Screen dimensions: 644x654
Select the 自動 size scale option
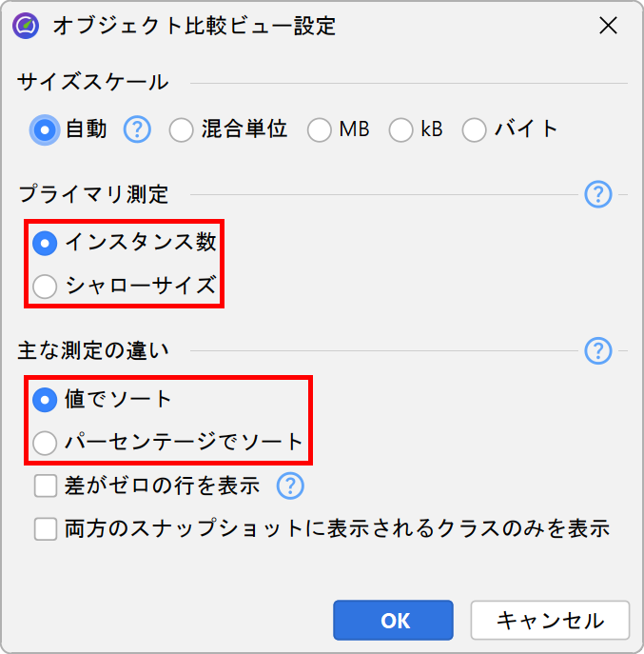pyautogui.click(x=45, y=129)
